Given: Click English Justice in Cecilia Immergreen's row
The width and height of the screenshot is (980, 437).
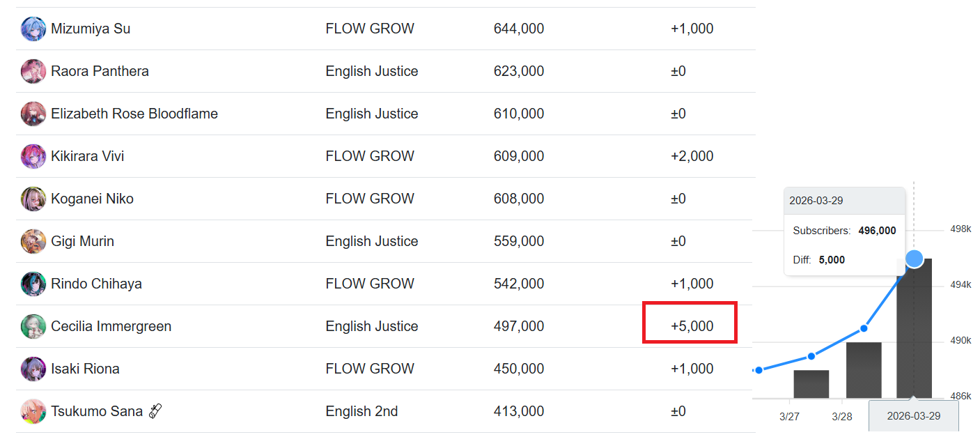Looking at the screenshot, I should (372, 327).
